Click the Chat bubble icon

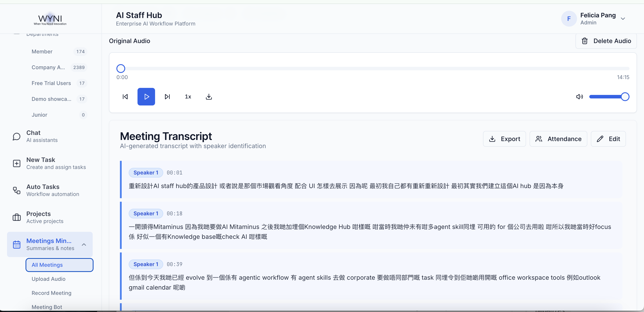(x=16, y=136)
